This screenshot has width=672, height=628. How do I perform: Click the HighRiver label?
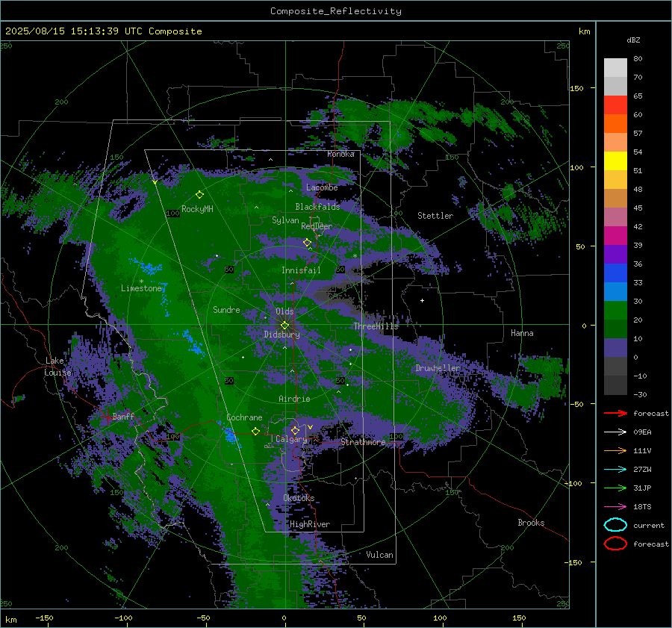pyautogui.click(x=310, y=524)
